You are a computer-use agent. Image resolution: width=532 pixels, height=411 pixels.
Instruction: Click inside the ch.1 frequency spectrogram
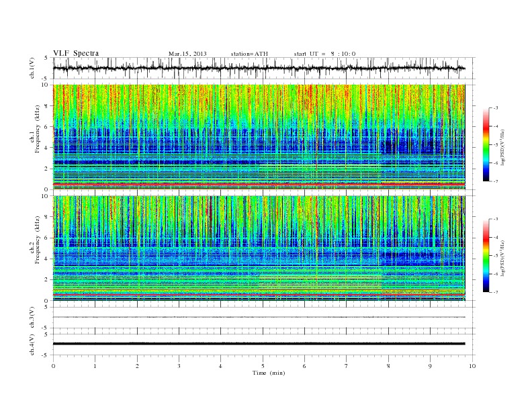[x=259, y=137]
